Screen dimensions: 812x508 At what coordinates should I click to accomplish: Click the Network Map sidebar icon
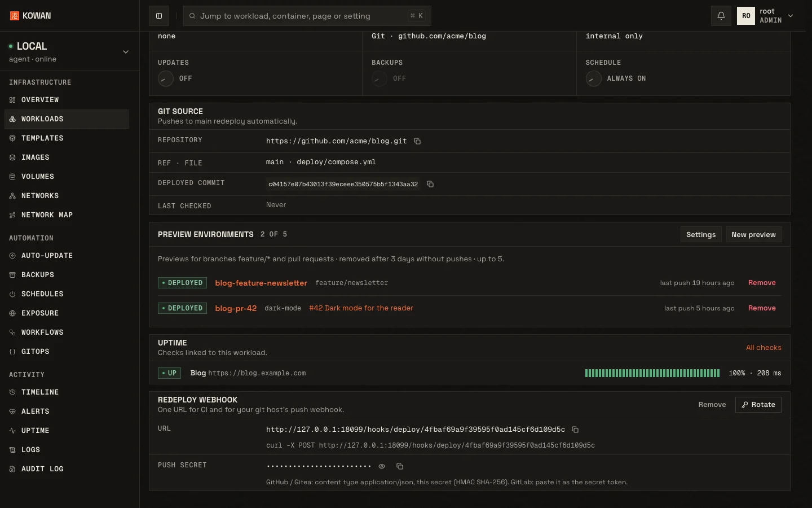tap(12, 215)
